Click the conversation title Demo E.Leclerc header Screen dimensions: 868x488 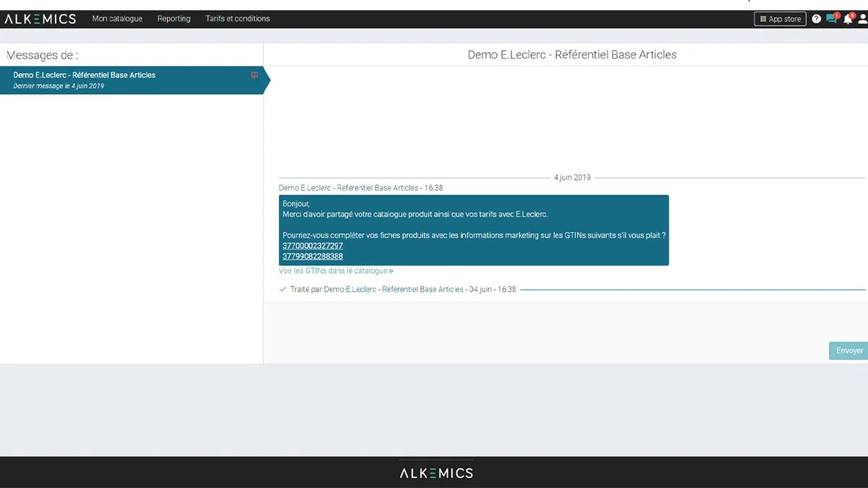coord(572,54)
